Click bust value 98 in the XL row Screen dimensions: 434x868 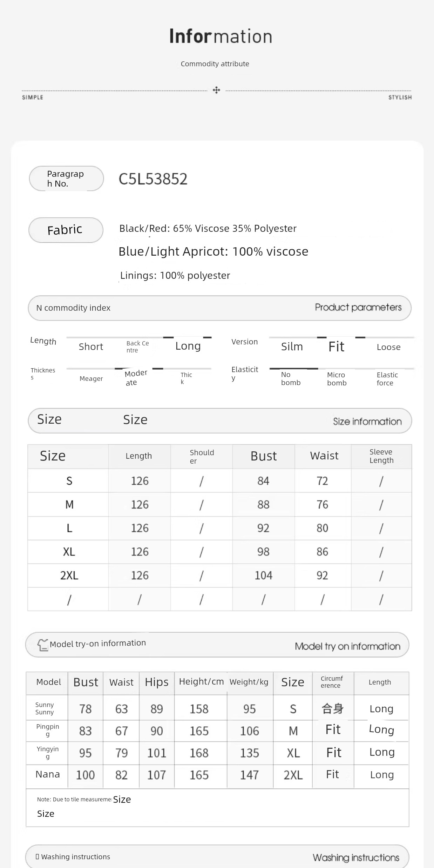263,552
